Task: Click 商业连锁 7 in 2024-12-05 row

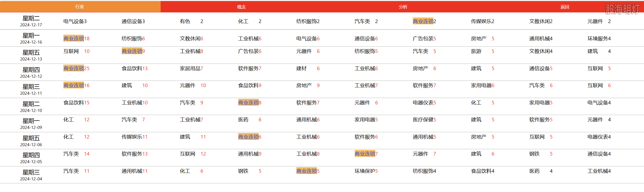Action: pos(366,154)
